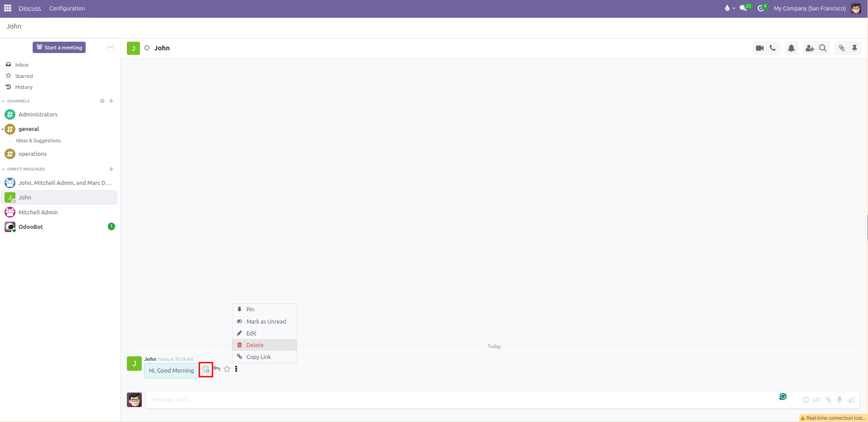Reply to the Hi, Good Morning message
The height and width of the screenshot is (422, 868).
pos(217,369)
